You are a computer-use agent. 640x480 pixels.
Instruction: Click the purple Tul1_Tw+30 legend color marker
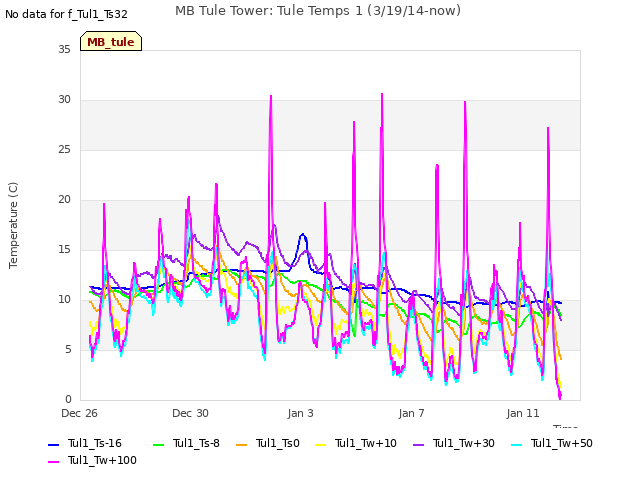[x=419, y=444]
